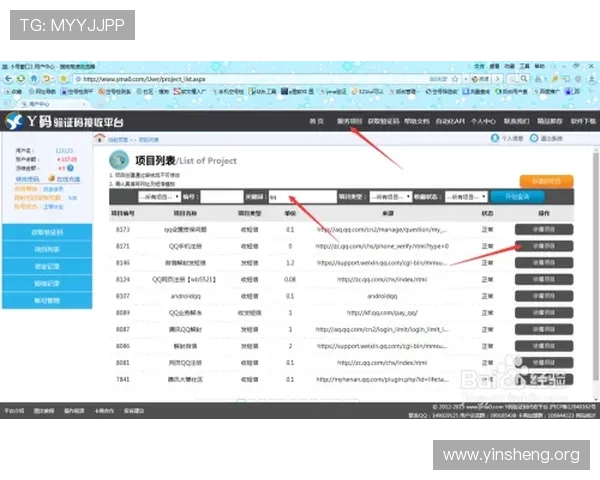Click the bird logo of Y码 platform
Screen dimensions: 600x480
(14, 121)
